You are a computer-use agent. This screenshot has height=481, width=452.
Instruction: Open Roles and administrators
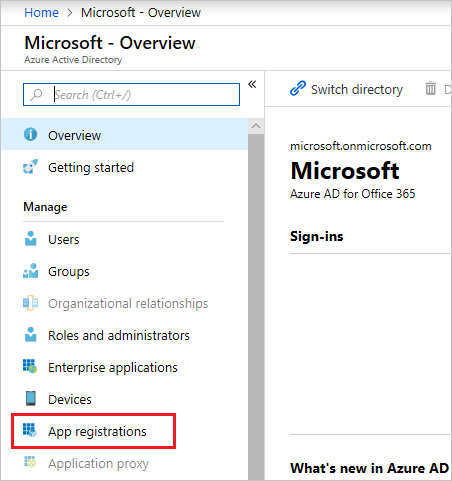pyautogui.click(x=124, y=335)
